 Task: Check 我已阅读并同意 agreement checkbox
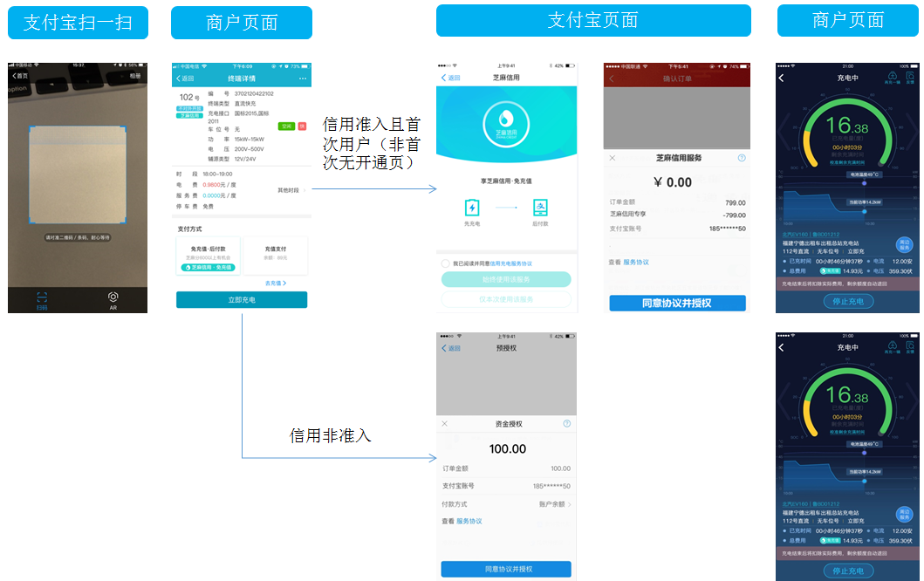click(x=445, y=262)
